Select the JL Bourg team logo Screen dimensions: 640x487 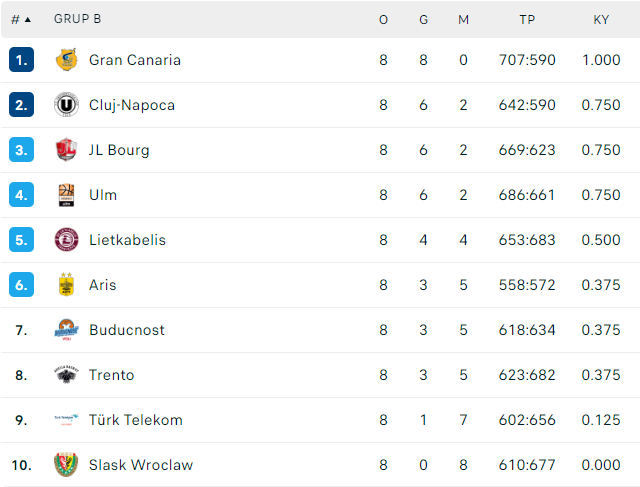tap(66, 150)
